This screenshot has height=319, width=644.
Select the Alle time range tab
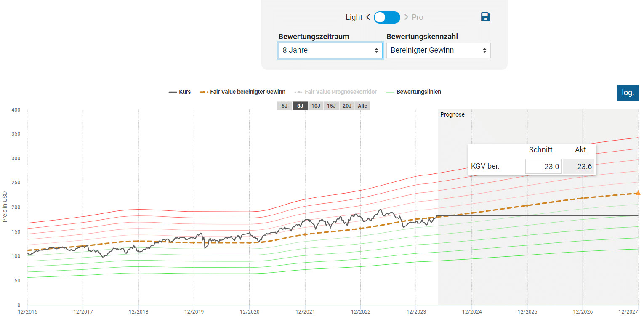click(362, 106)
